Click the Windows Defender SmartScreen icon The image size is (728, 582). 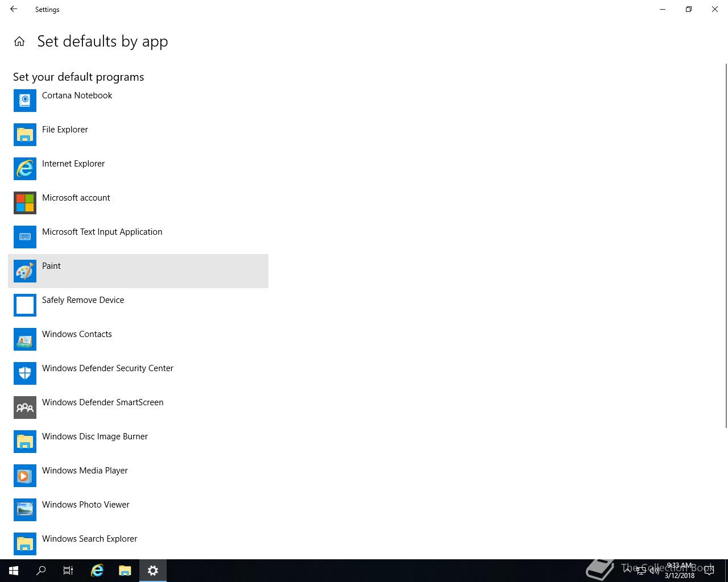click(x=25, y=408)
